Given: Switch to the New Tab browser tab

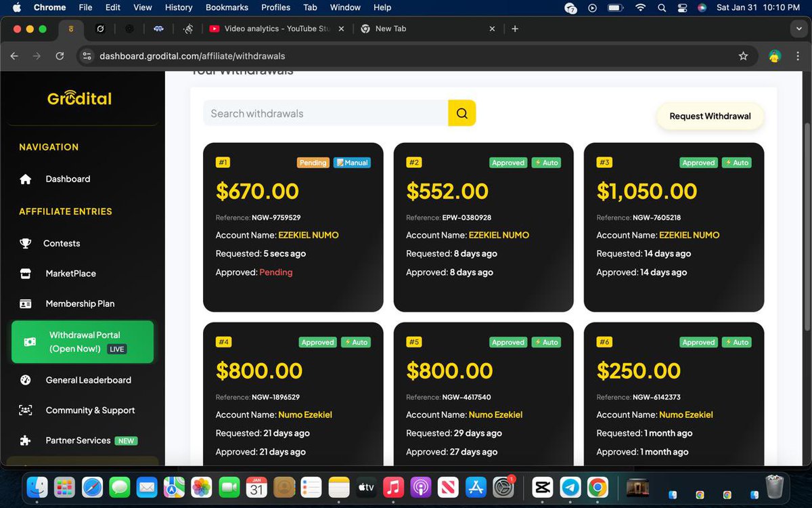Looking at the screenshot, I should click(390, 29).
